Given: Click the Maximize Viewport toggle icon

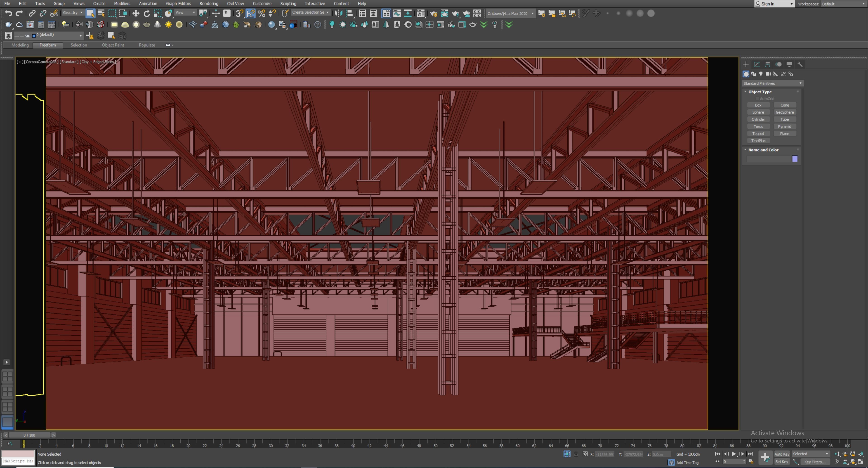Looking at the screenshot, I should tap(860, 462).
